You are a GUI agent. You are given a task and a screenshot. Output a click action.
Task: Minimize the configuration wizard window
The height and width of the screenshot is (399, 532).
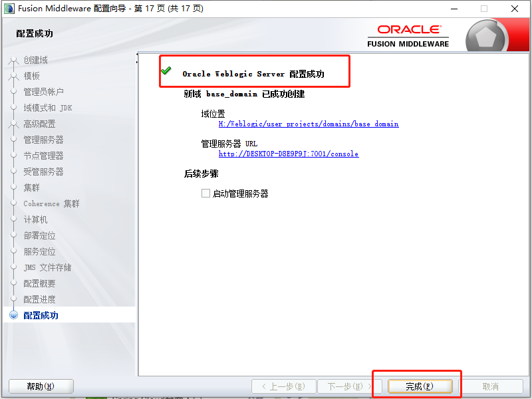tap(454, 9)
